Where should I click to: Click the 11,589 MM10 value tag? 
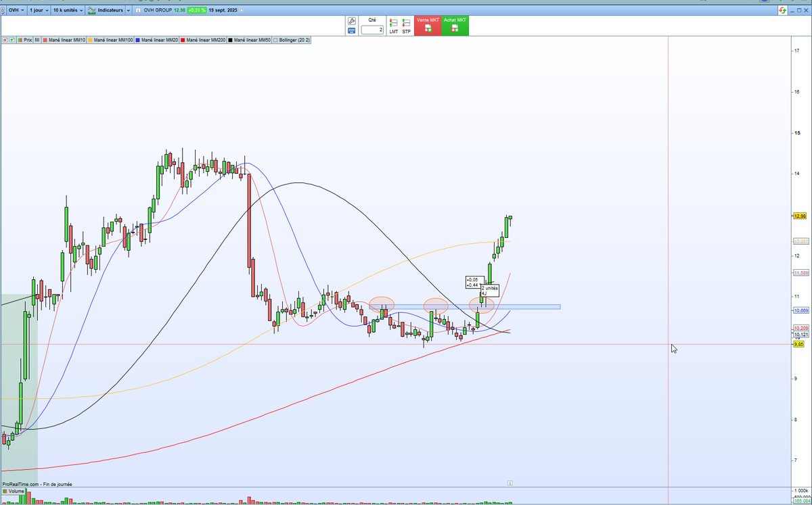click(800, 272)
